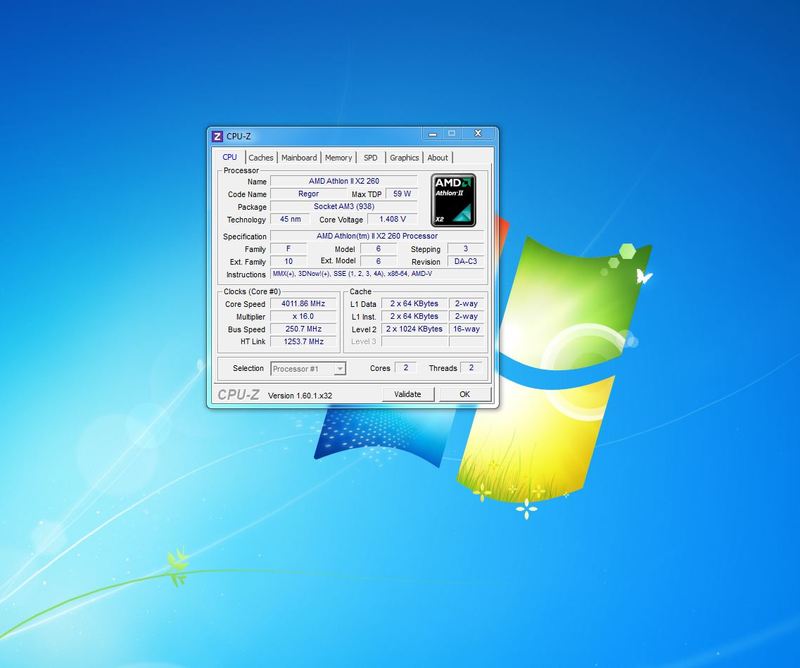Click the L1 Inst. associativity value 2-way
This screenshot has height=668, width=800.
(466, 316)
